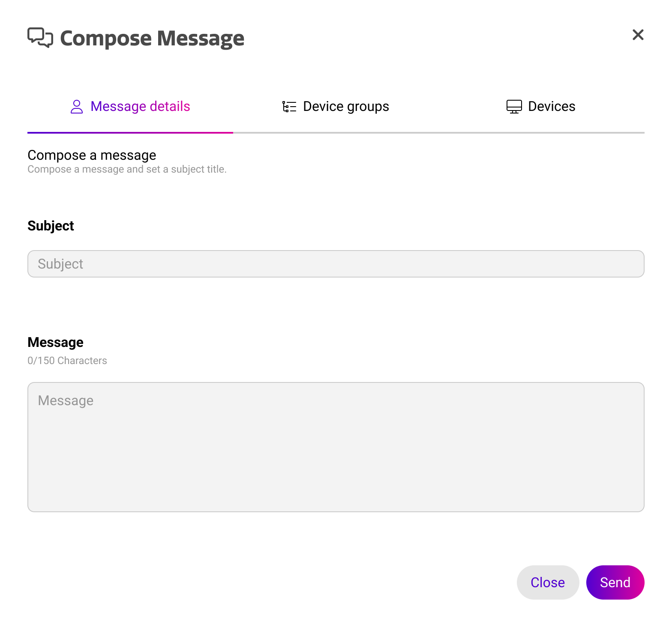Click the Compose Message title text
The width and height of the screenshot is (672, 627).
pyautogui.click(x=152, y=39)
